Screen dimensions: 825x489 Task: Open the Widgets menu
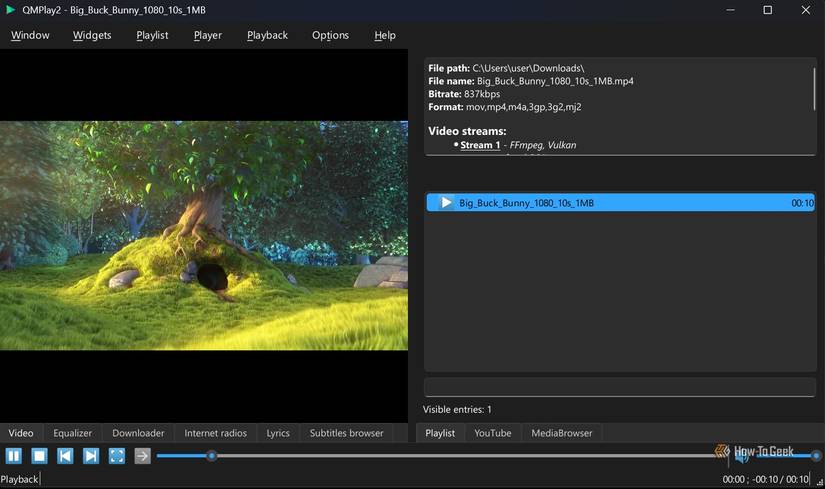pos(92,35)
